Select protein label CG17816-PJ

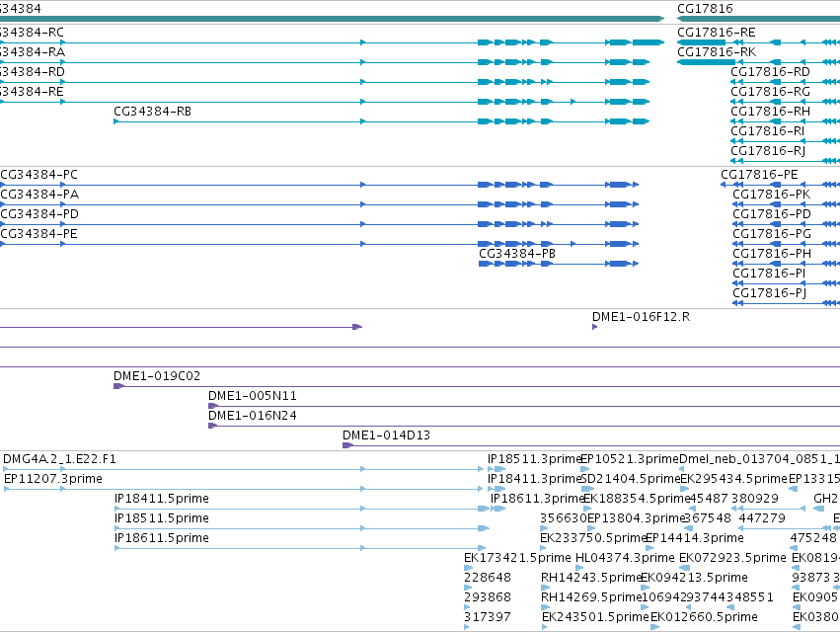[769, 293]
